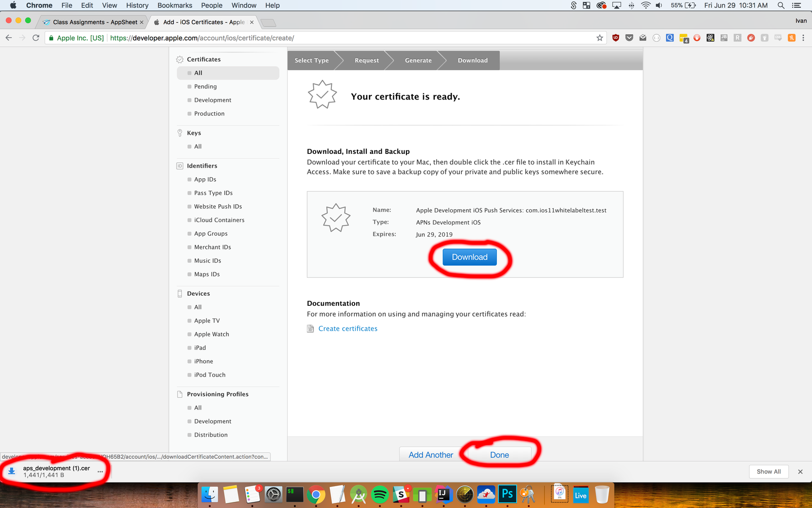Open iPhone devices

tap(204, 361)
